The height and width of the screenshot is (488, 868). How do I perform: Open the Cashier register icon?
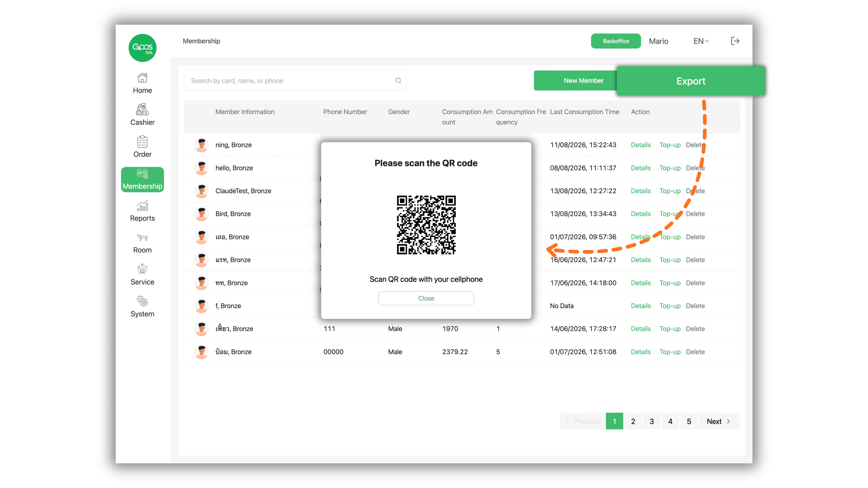(x=142, y=109)
